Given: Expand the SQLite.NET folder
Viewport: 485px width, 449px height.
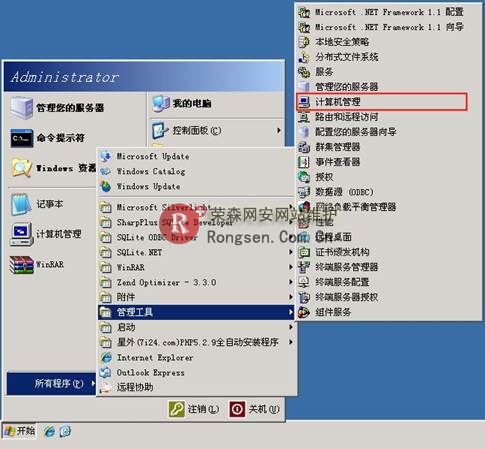Looking at the screenshot, I should tap(196, 252).
